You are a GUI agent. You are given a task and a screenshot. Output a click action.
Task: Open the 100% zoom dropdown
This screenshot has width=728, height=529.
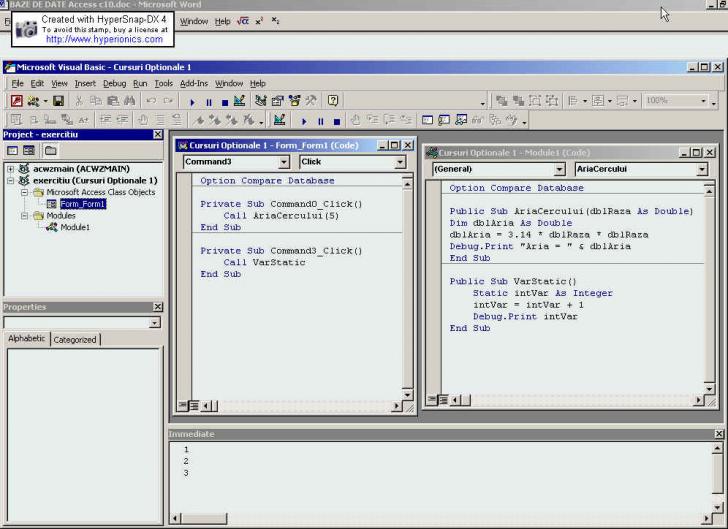pos(703,101)
